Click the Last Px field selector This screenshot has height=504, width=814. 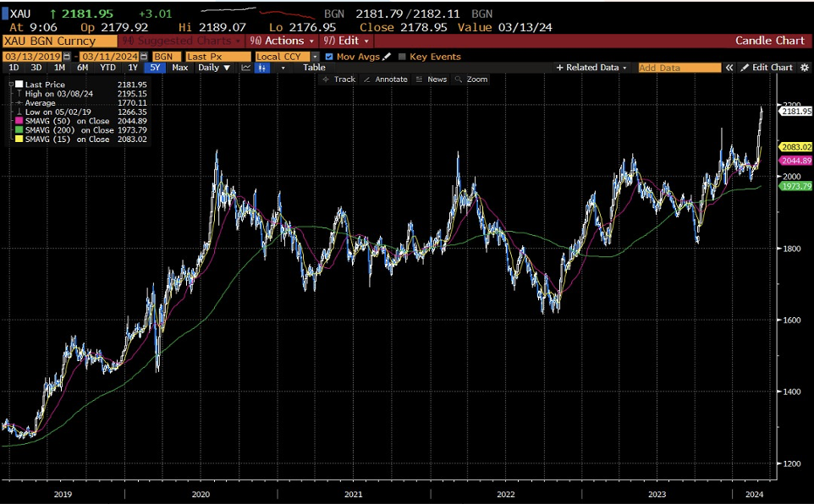tap(218, 57)
